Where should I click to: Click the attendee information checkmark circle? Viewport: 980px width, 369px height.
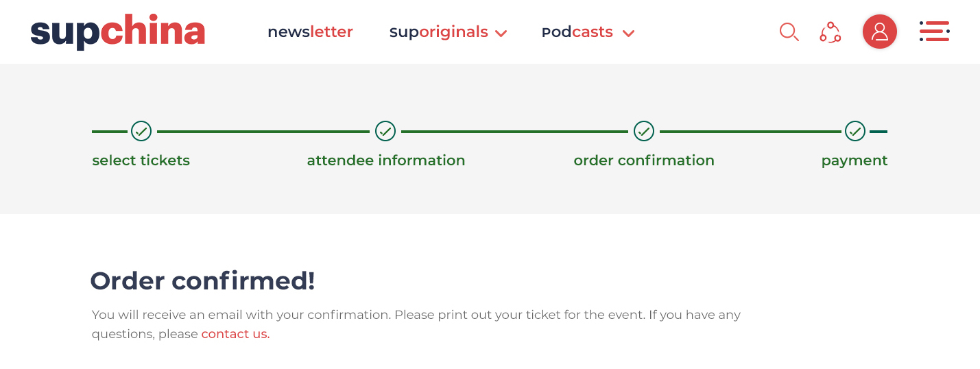(385, 131)
